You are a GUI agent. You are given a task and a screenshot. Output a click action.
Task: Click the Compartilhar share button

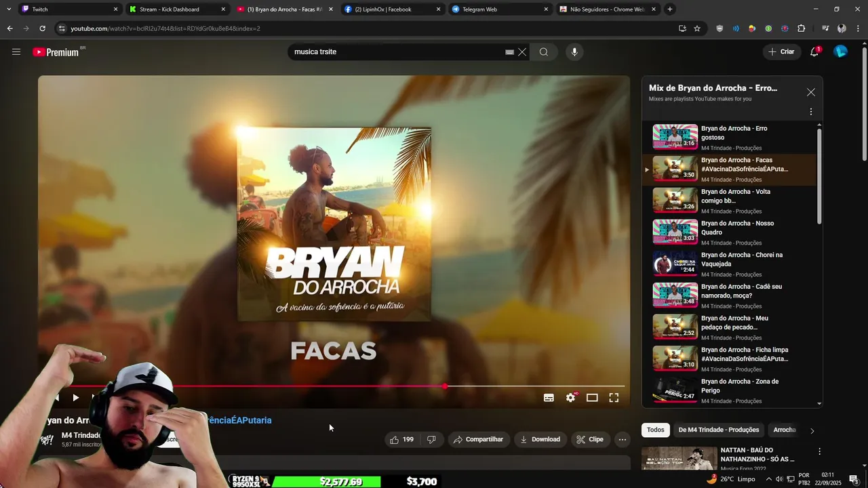[x=479, y=439]
